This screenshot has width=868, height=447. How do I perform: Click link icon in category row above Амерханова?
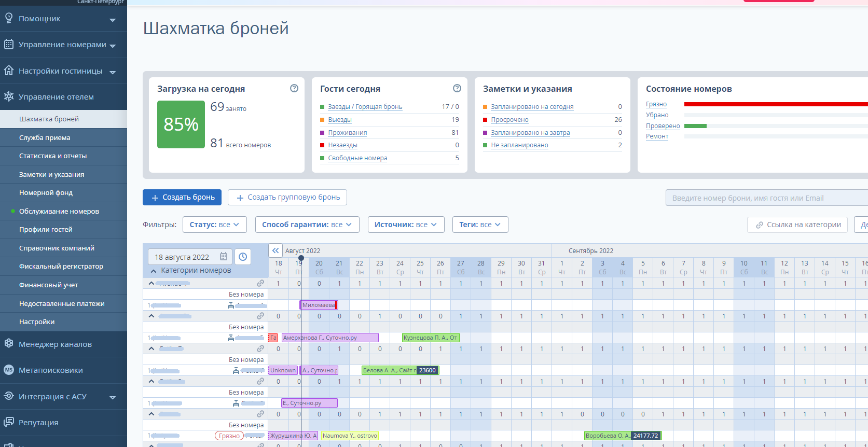coord(260,316)
